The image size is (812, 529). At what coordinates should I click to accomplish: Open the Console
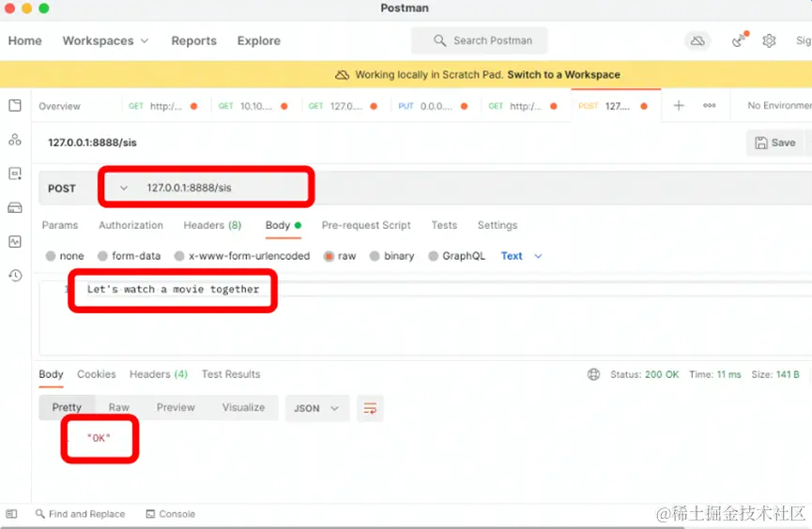(x=171, y=514)
